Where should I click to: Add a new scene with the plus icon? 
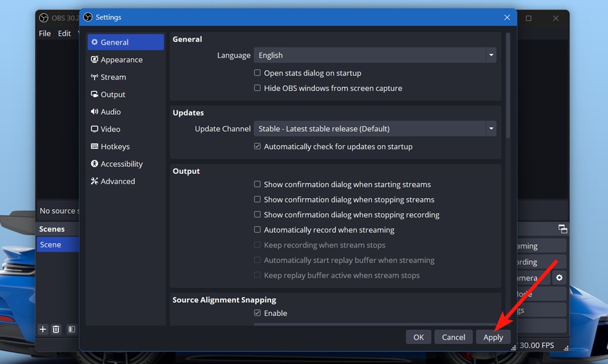coord(43,329)
